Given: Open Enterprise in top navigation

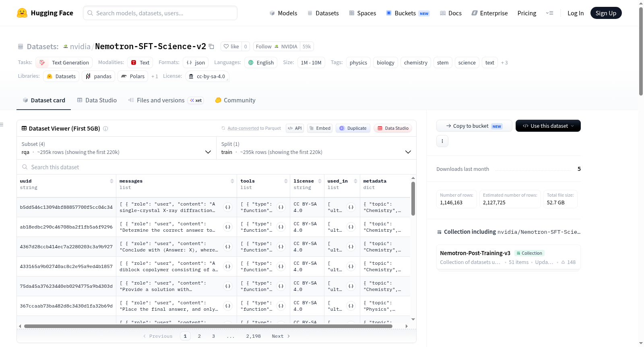Looking at the screenshot, I should point(489,13).
